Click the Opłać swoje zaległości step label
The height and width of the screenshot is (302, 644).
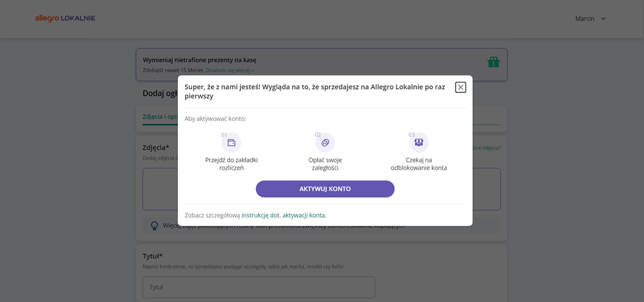(325, 164)
